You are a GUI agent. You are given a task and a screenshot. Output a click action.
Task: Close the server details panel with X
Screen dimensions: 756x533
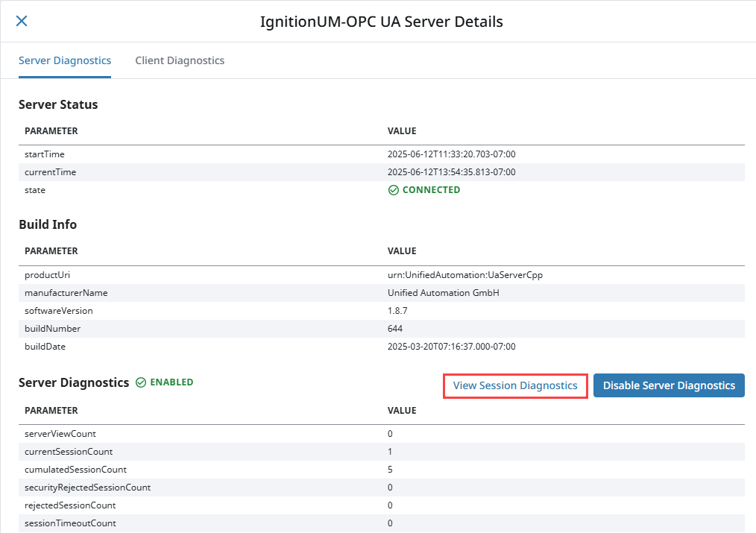21,21
